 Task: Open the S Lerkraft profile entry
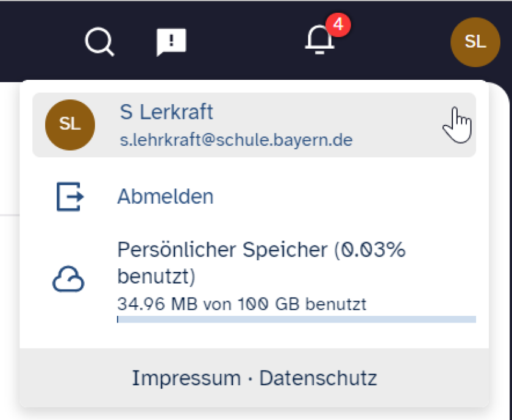point(254,124)
